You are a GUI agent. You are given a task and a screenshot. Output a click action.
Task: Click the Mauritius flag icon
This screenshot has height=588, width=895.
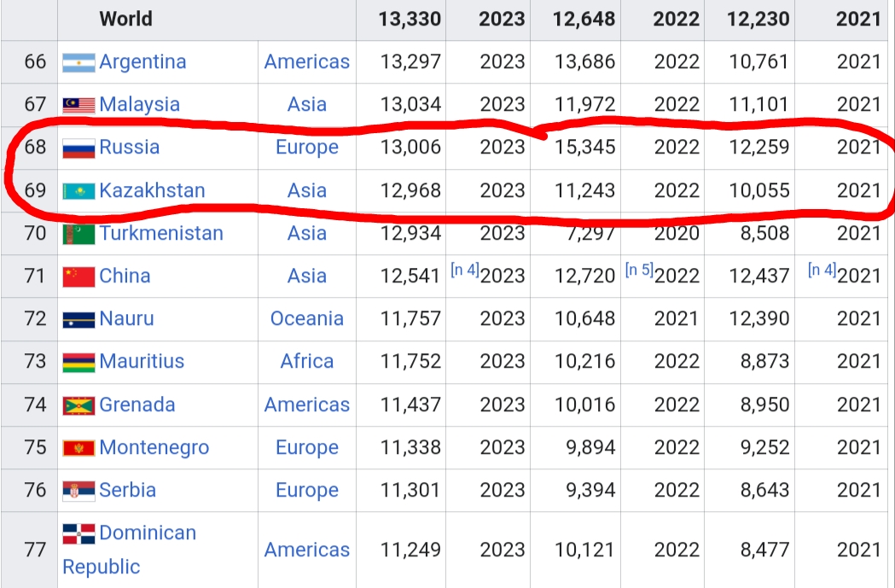pos(78,362)
